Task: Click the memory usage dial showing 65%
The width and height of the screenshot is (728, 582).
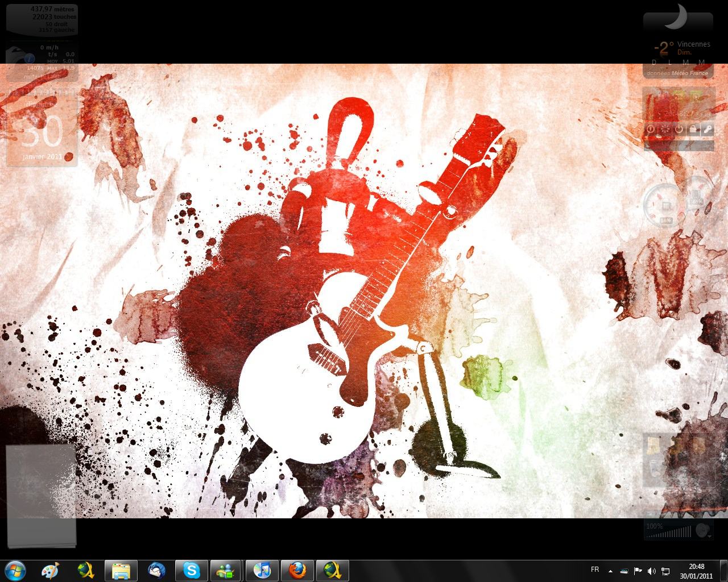Action: pyautogui.click(x=697, y=193)
